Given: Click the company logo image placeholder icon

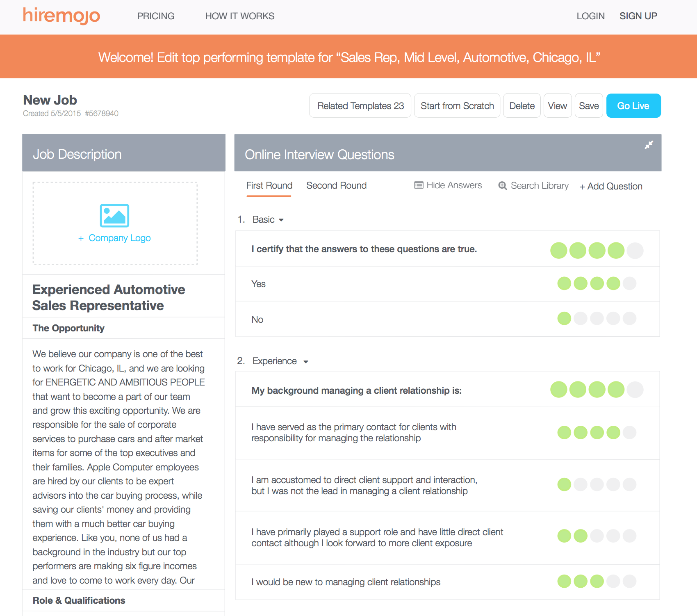Looking at the screenshot, I should [115, 215].
